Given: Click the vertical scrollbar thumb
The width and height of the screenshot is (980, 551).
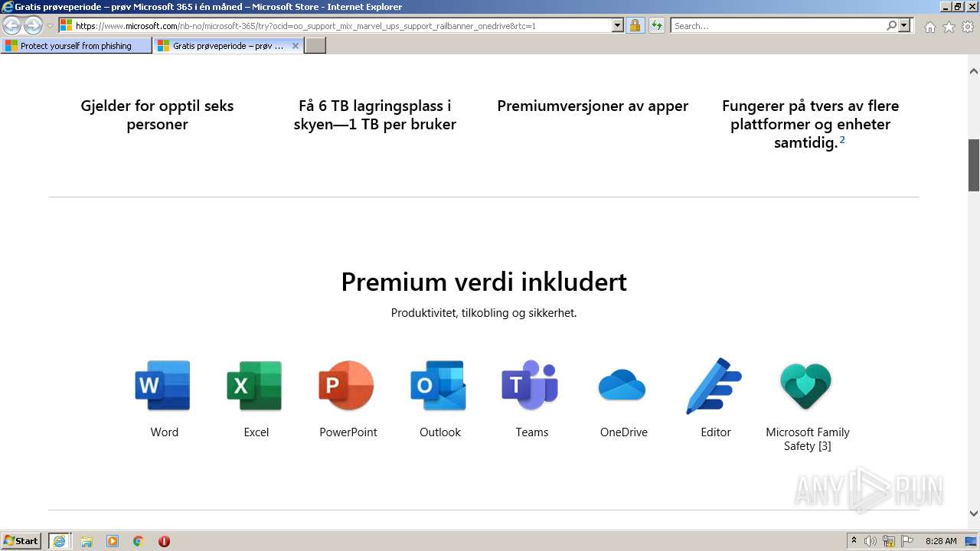Looking at the screenshot, I should coord(974,165).
